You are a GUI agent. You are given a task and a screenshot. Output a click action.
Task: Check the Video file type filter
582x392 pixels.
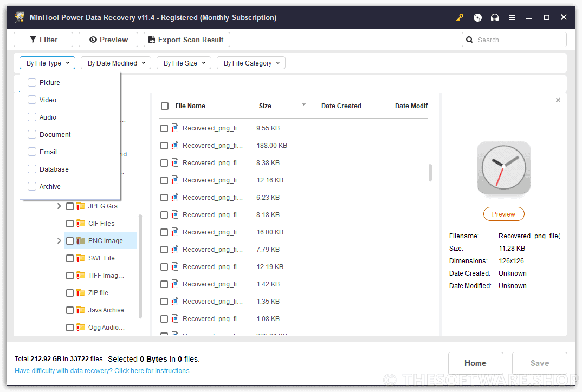[x=32, y=100]
